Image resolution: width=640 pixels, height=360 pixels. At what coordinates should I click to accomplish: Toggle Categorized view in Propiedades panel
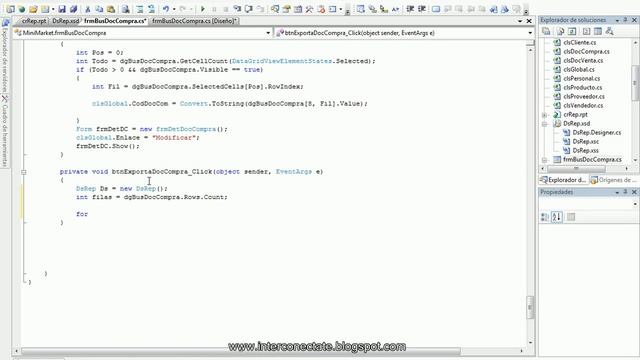545,217
